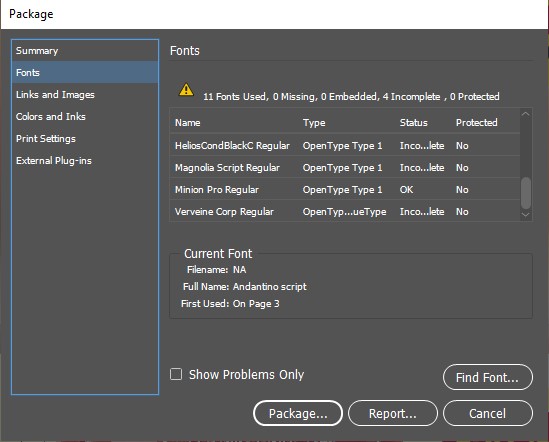549x442 pixels.
Task: Select the Minion Pro Regular font row
Action: pyautogui.click(x=345, y=189)
